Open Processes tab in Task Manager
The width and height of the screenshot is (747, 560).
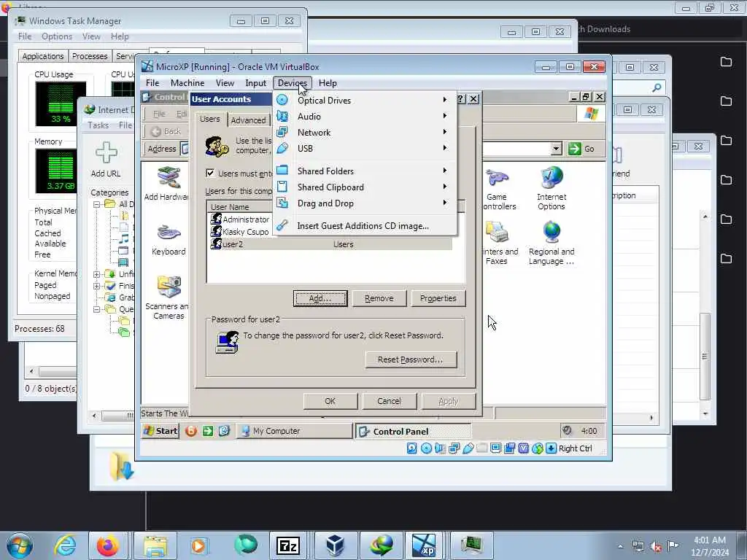coord(90,55)
